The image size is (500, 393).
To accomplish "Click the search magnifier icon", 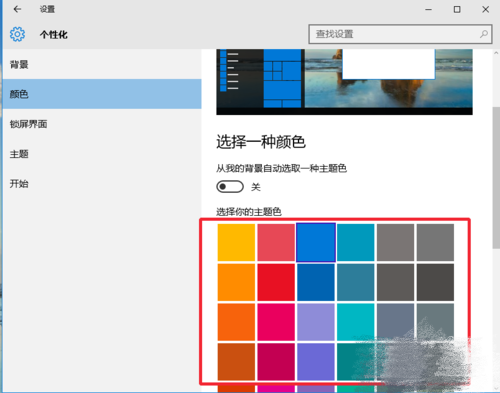I will click(x=484, y=34).
